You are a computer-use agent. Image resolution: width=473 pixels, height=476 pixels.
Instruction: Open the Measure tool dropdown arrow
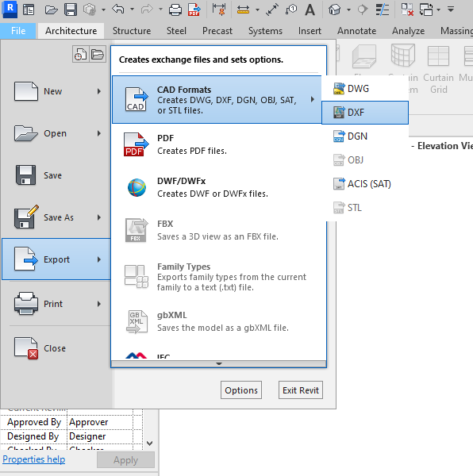tap(257, 10)
